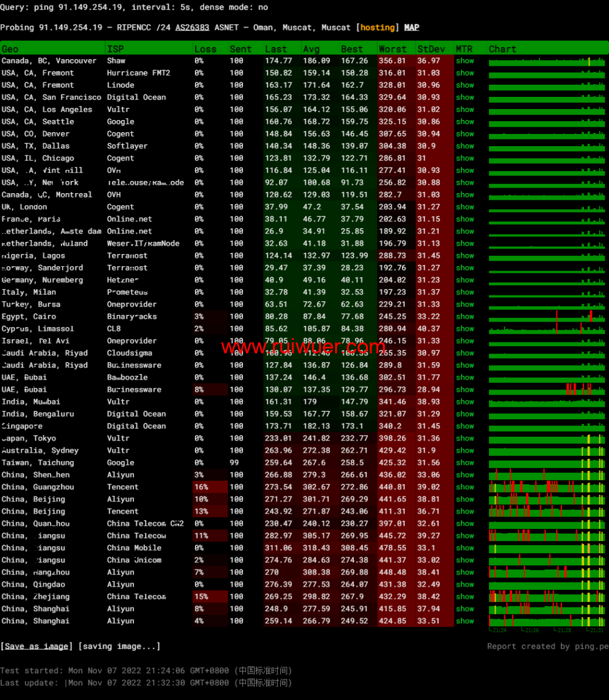Click the chart for Cyprus Limassol row

click(x=546, y=329)
